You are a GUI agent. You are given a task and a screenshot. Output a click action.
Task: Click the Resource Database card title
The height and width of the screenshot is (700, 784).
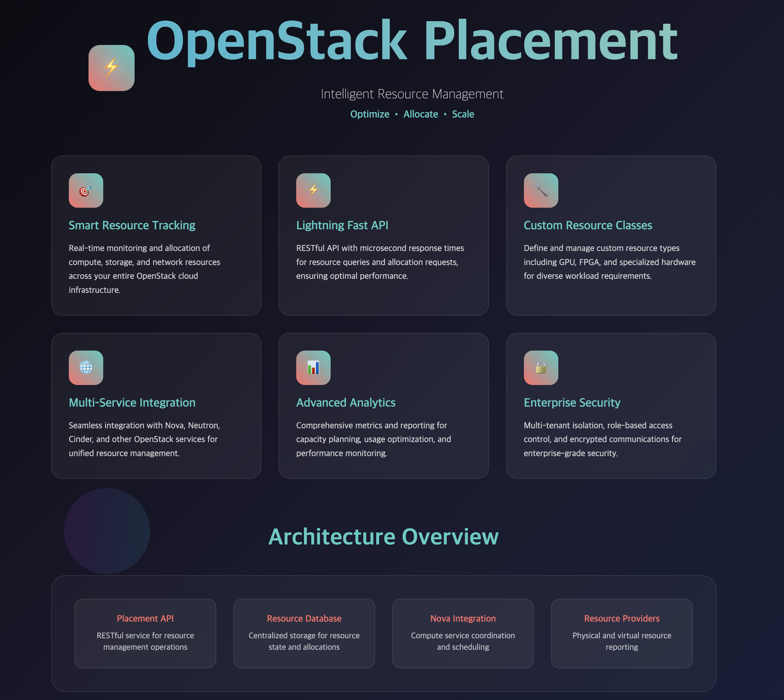[304, 619]
